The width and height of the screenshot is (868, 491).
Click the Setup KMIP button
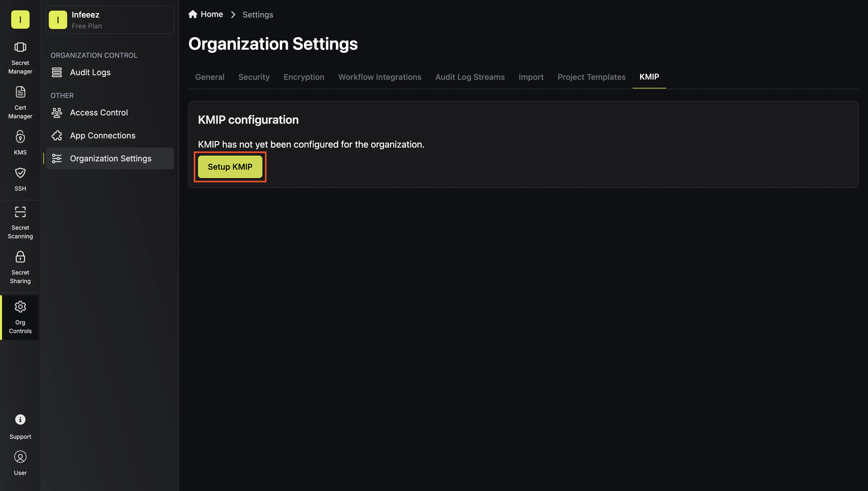coord(230,167)
